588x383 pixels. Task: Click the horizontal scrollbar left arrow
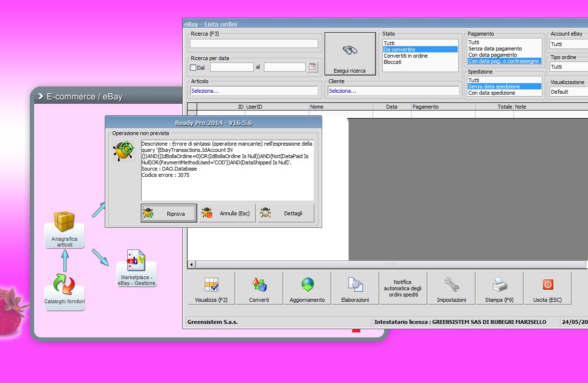[x=192, y=264]
